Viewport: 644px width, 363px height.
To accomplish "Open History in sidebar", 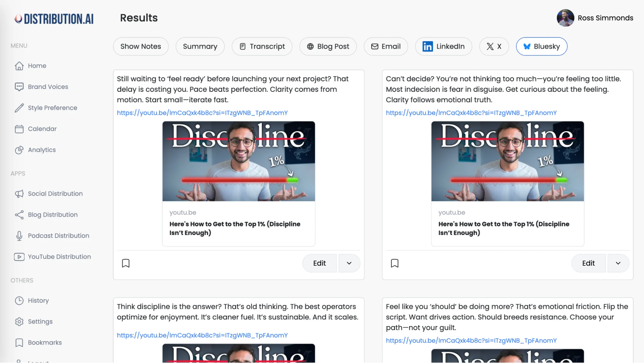I will [x=38, y=301].
